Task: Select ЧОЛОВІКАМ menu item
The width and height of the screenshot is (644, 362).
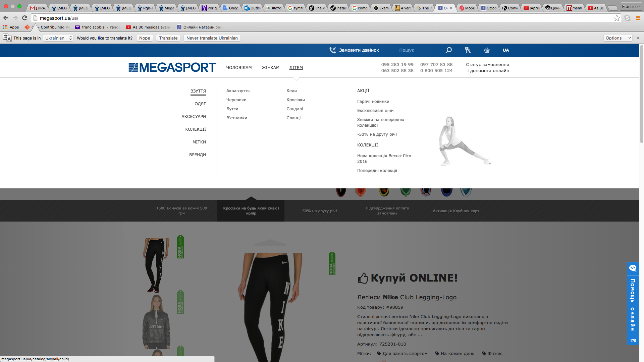Action: click(239, 68)
